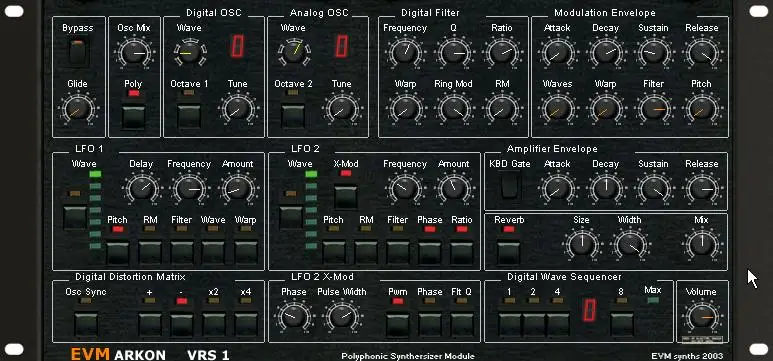
Task: Click the LFO 1 Wave select button
Action: (75, 217)
